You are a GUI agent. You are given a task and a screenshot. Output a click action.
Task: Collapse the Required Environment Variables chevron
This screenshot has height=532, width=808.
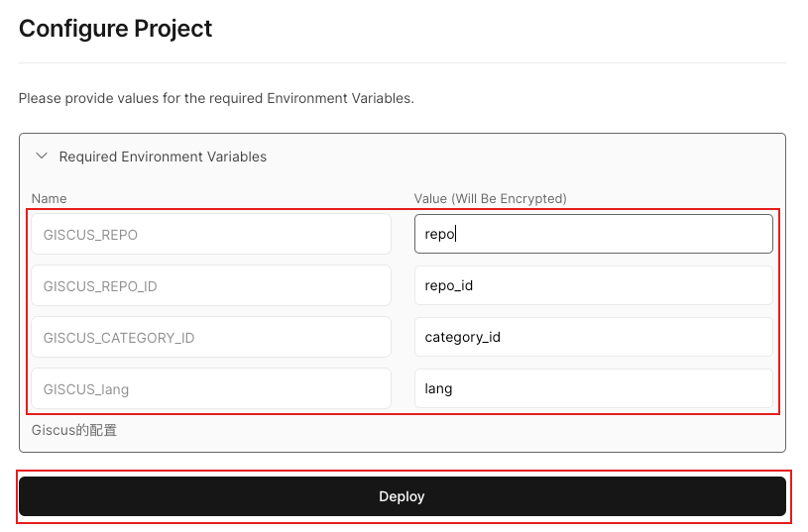click(x=42, y=157)
